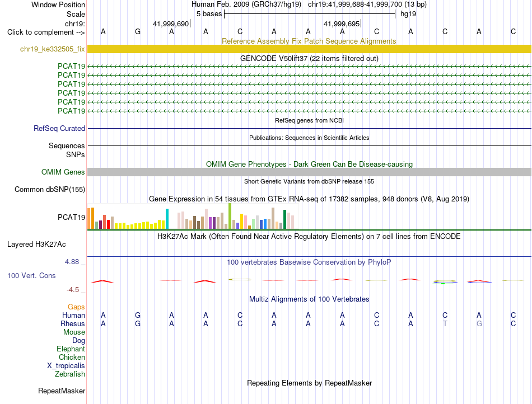This screenshot has width=532, height=404.
Task: Click the yellow fix patch alignment bar
Action: [x=309, y=49]
